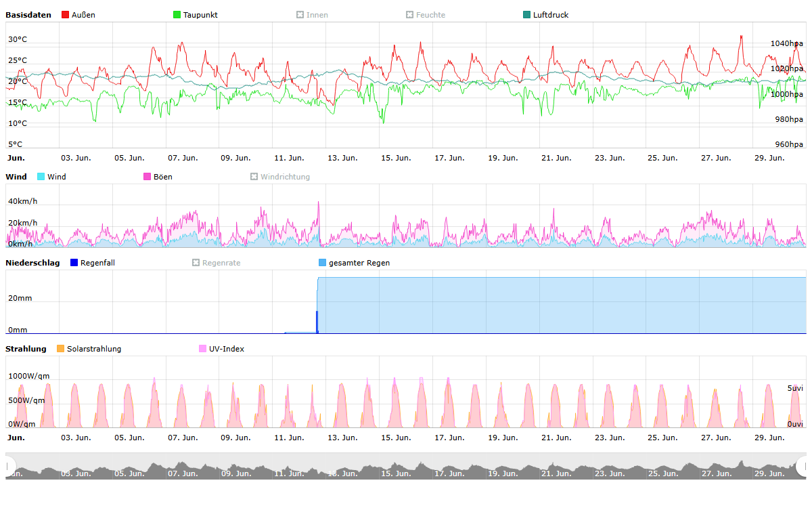The height and width of the screenshot is (508, 812).
Task: Click the green Taupunkt legend swatch
Action: click(177, 15)
